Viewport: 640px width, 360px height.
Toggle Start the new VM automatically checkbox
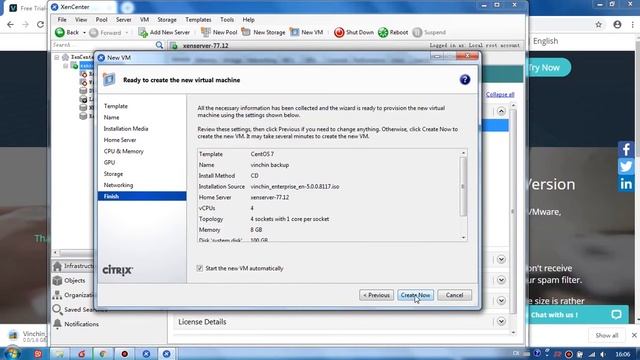(x=200, y=268)
